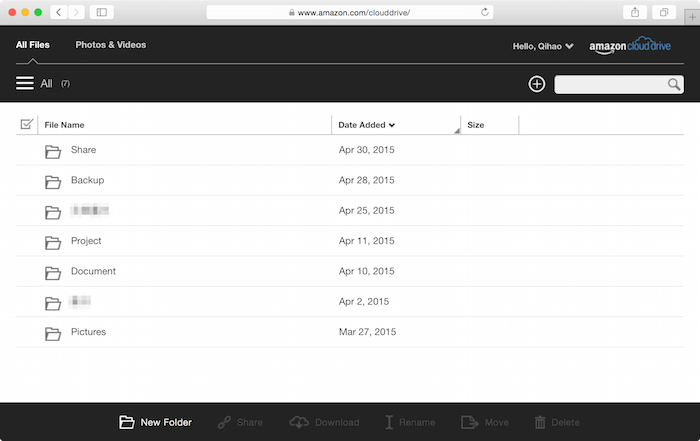
Task: Expand the Hello, Qihao account dropdown
Action: (543, 46)
